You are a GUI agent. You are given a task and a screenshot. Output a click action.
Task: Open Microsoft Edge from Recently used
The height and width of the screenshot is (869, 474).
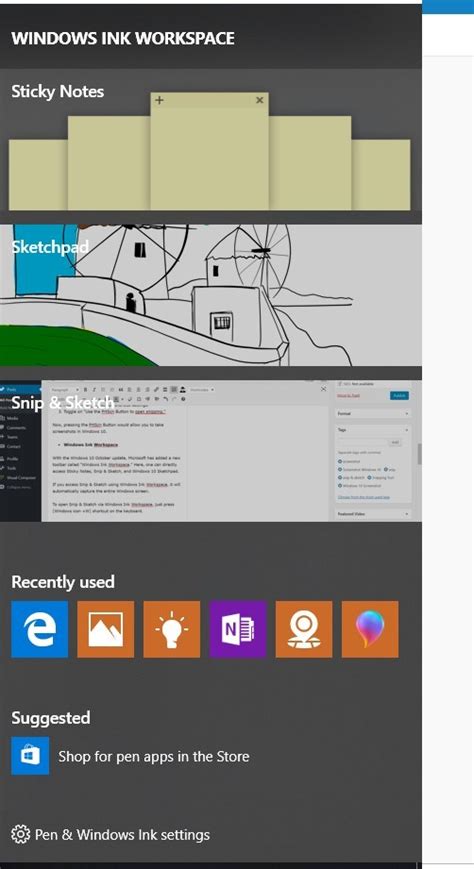(x=39, y=629)
